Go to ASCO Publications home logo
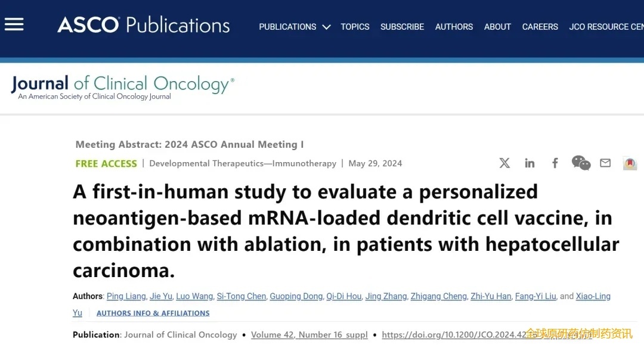 (x=143, y=25)
